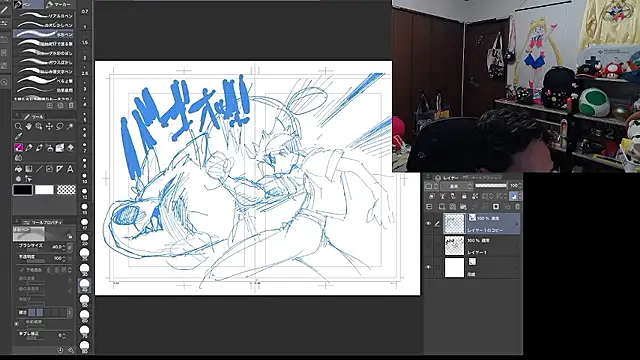
Task: Select the black main color swatch
Action: pyautogui.click(x=22, y=189)
